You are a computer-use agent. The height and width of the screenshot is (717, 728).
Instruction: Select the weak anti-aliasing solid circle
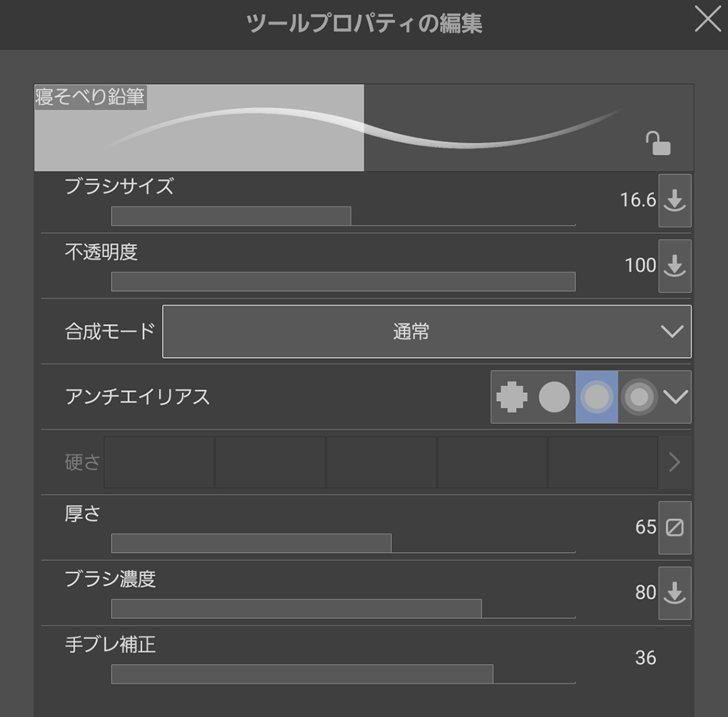pyautogui.click(x=554, y=397)
